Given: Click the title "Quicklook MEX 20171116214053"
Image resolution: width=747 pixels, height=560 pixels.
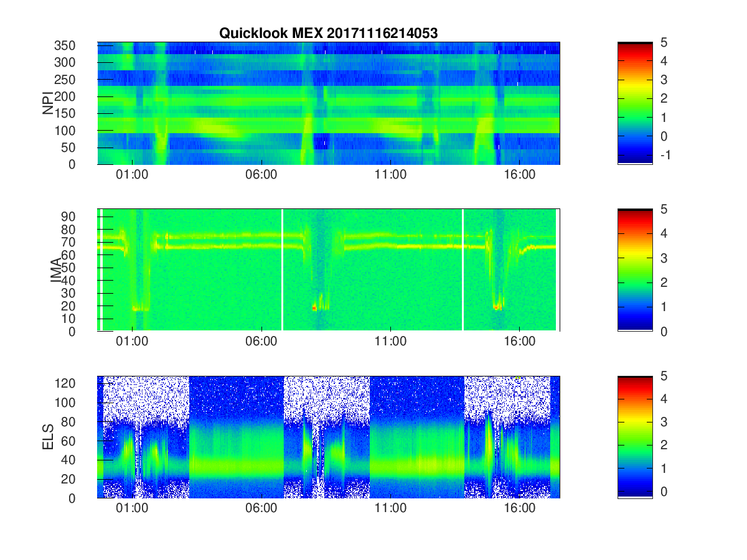Looking at the screenshot, I should (328, 34).
